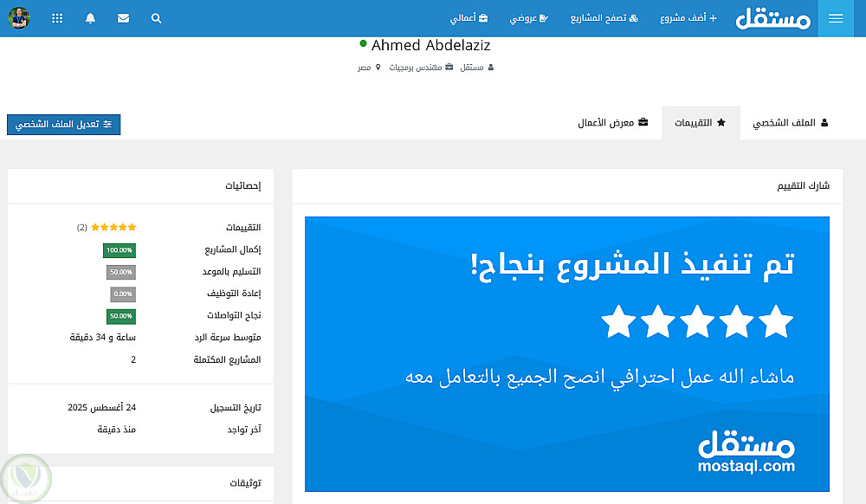Viewport: 866px width, 504px height.
Task: Click '24 أغسطس 2025' registration date
Action: pyautogui.click(x=101, y=407)
